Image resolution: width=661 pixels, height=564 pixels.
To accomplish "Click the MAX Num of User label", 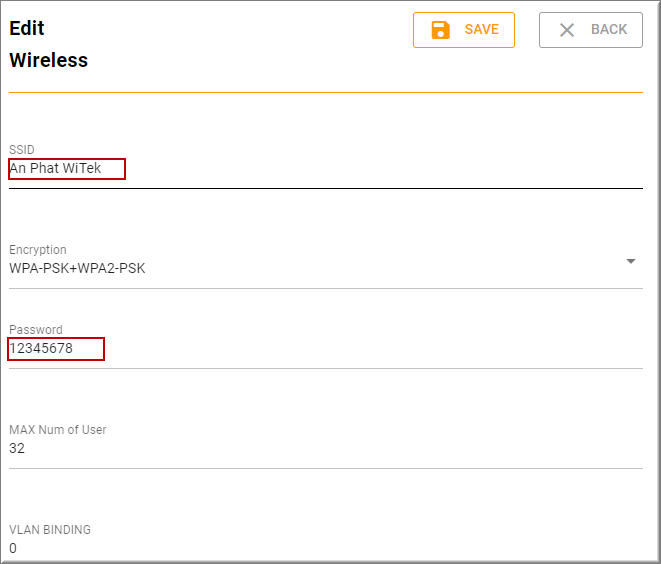I will pos(58,430).
